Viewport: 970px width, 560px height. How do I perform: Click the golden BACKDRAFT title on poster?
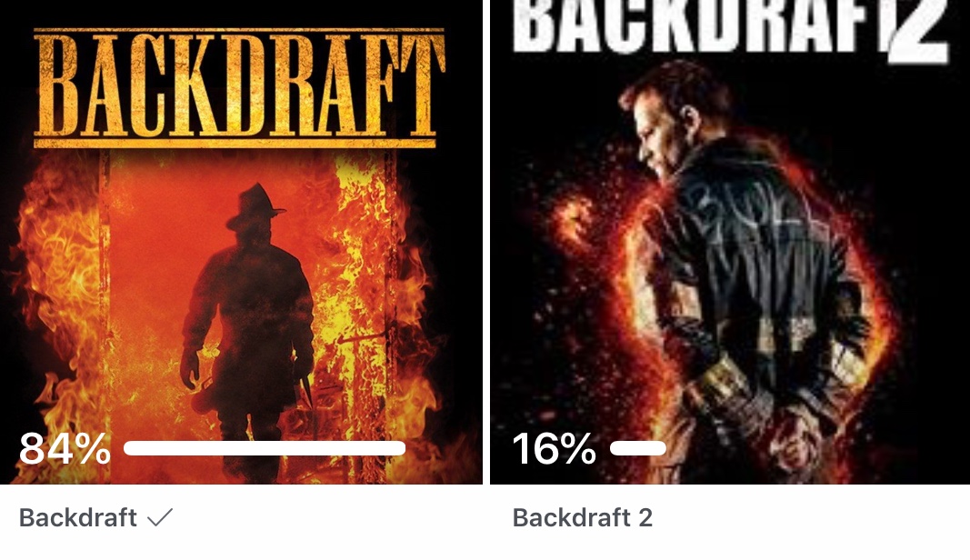coord(239,86)
